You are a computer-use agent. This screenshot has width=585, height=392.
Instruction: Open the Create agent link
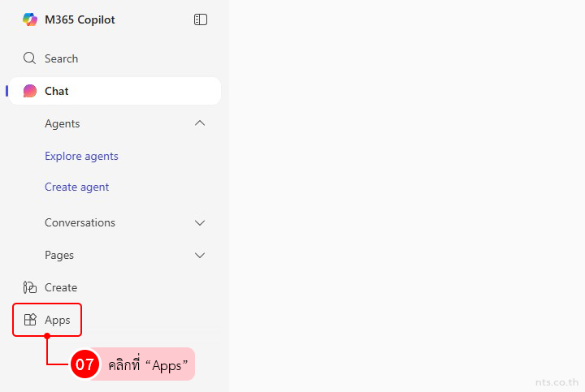[76, 187]
